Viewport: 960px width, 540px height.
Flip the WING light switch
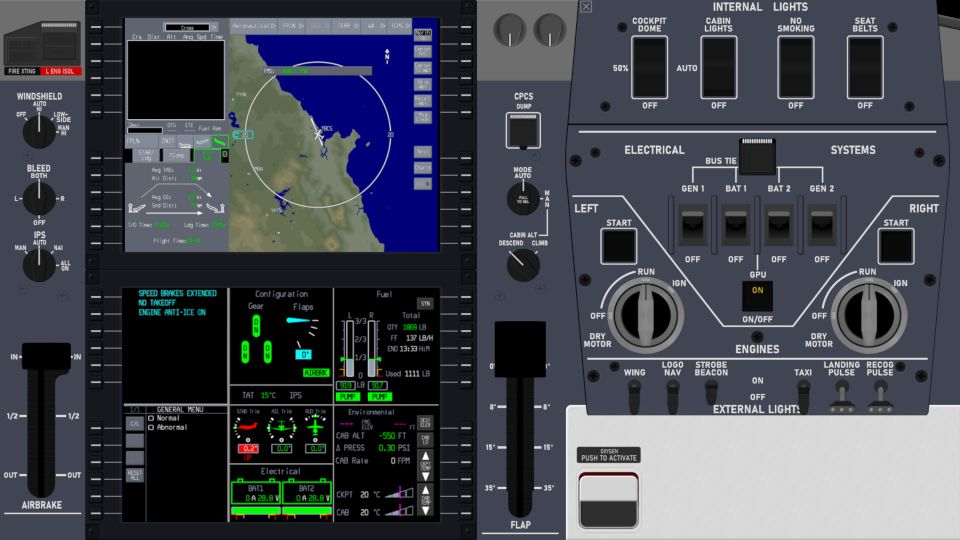pyautogui.click(x=634, y=397)
